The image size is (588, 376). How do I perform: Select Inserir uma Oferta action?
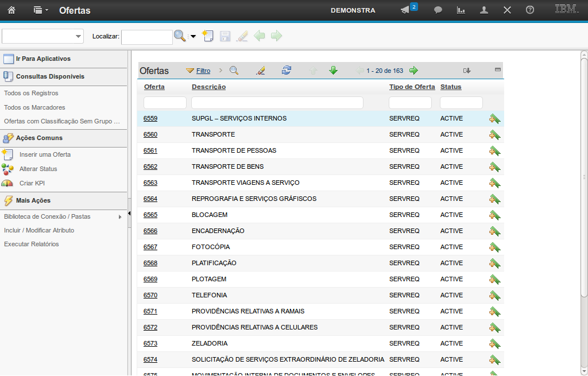(x=45, y=154)
